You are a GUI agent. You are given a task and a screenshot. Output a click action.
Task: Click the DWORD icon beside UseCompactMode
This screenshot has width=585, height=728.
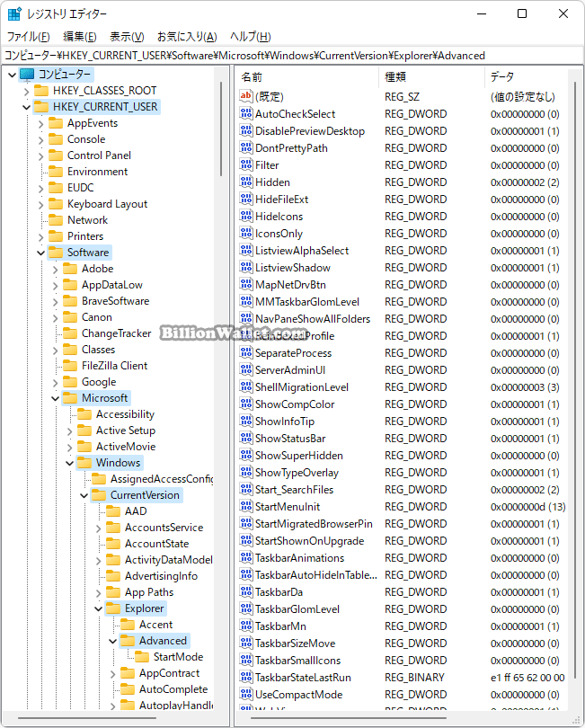[x=246, y=694]
